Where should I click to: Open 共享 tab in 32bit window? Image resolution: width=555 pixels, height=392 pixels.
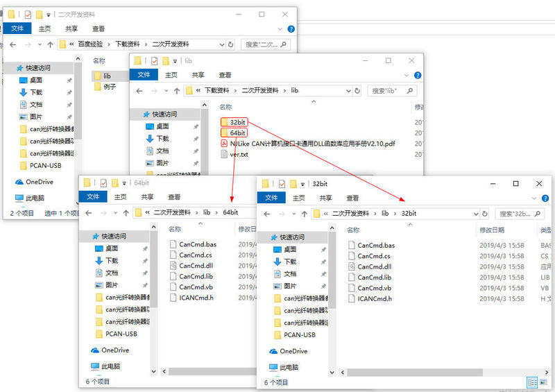click(x=325, y=198)
